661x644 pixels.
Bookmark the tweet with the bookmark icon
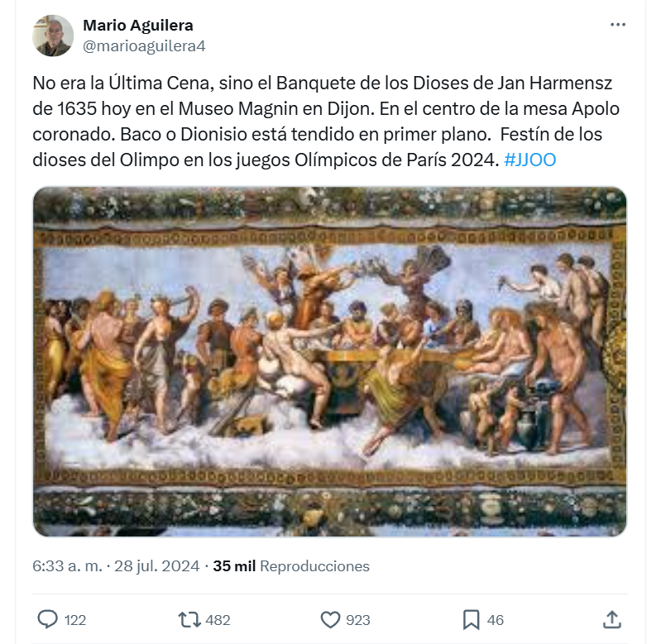coord(471,620)
